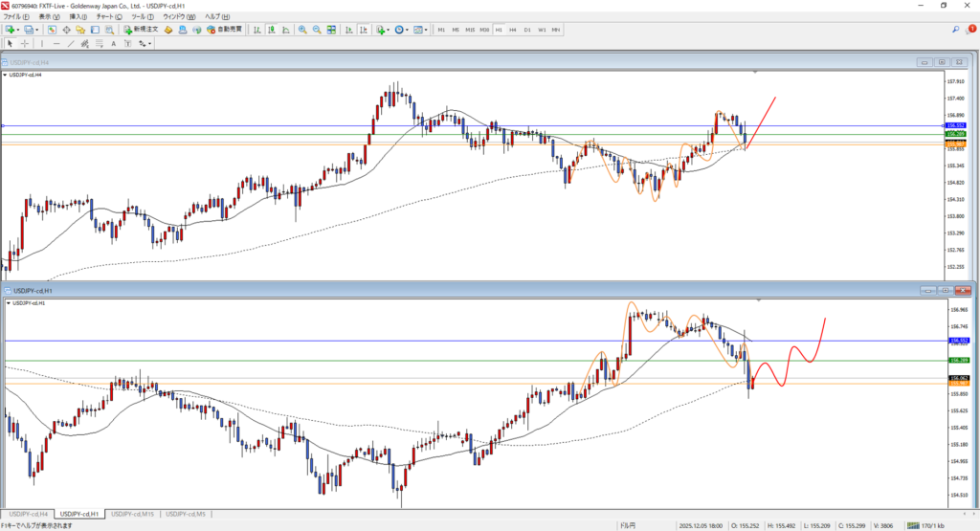Select the horizontal line drawing tool

[x=57, y=43]
